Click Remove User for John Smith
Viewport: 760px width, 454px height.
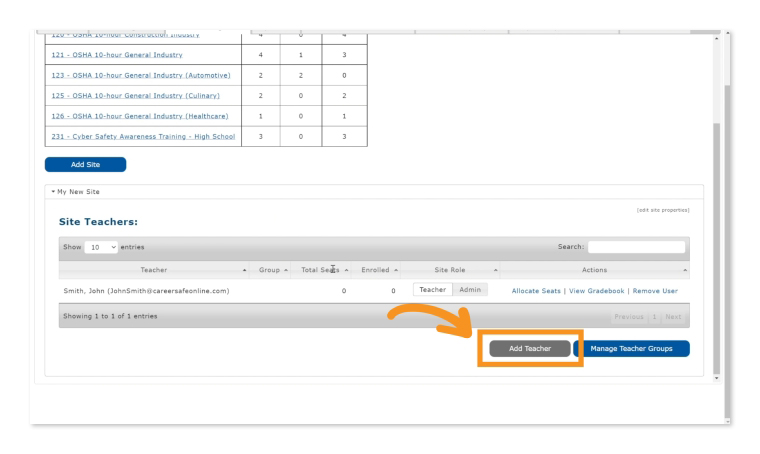click(x=655, y=291)
